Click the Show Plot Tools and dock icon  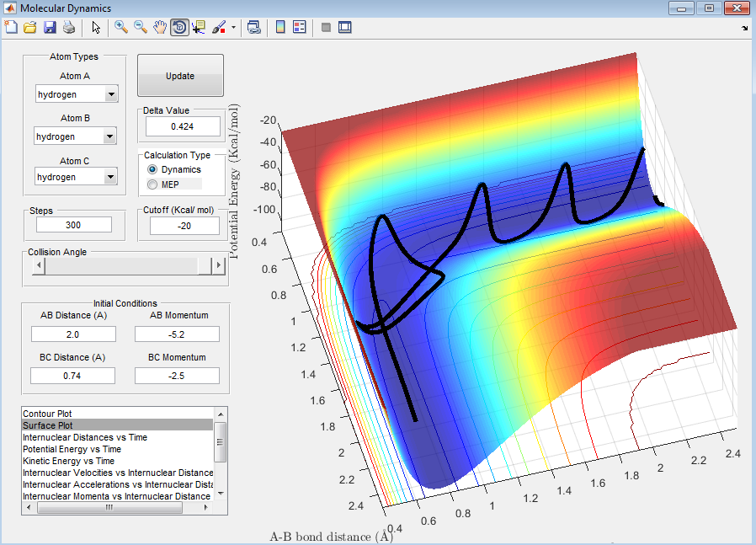pos(344,28)
